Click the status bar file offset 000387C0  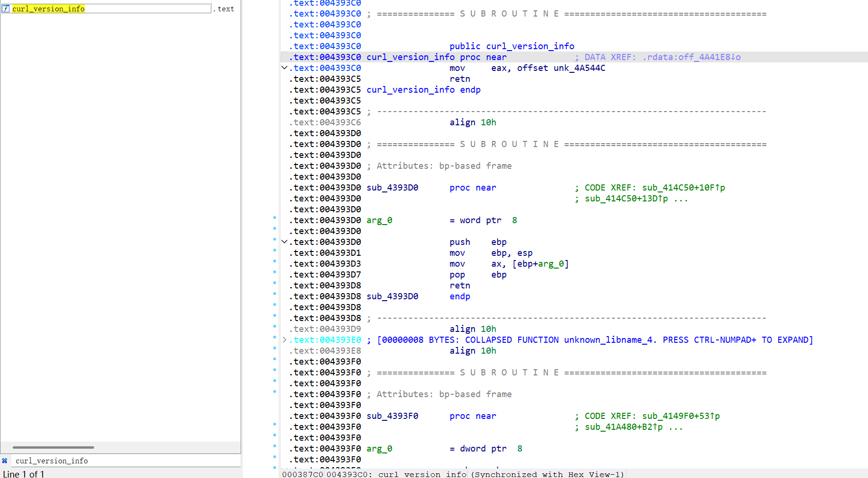(303, 474)
